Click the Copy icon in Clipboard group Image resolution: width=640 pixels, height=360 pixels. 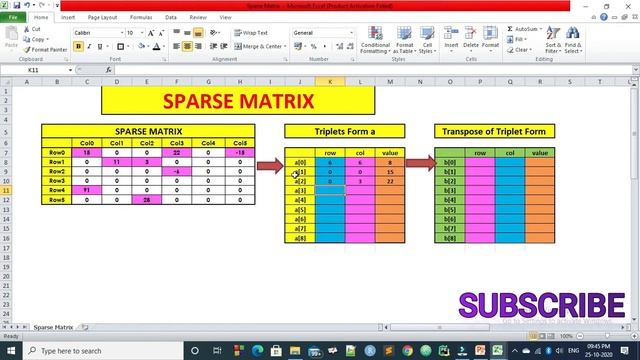(x=27, y=39)
